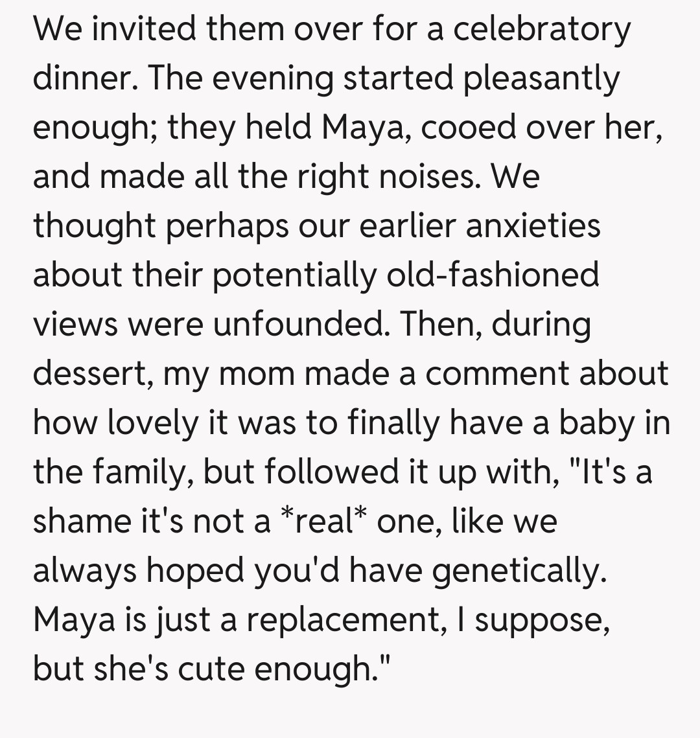The height and width of the screenshot is (738, 700).
Task: Click the word "dessert"
Action: (91, 374)
